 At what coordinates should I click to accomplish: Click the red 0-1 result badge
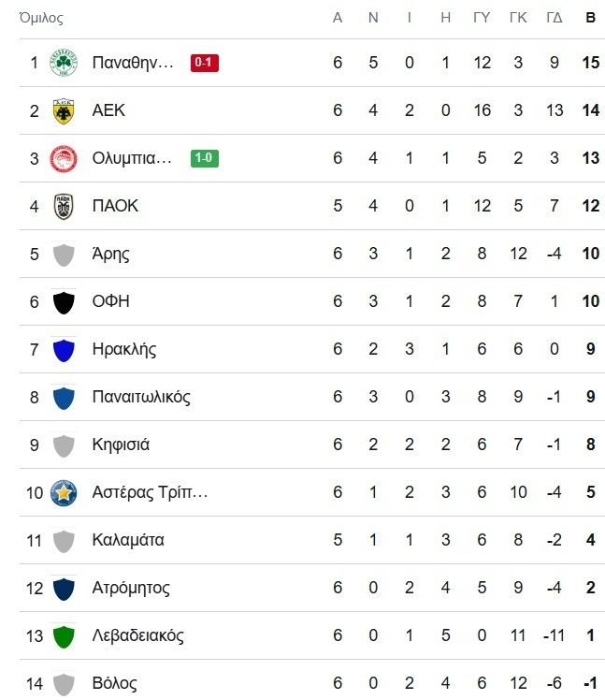(x=205, y=63)
